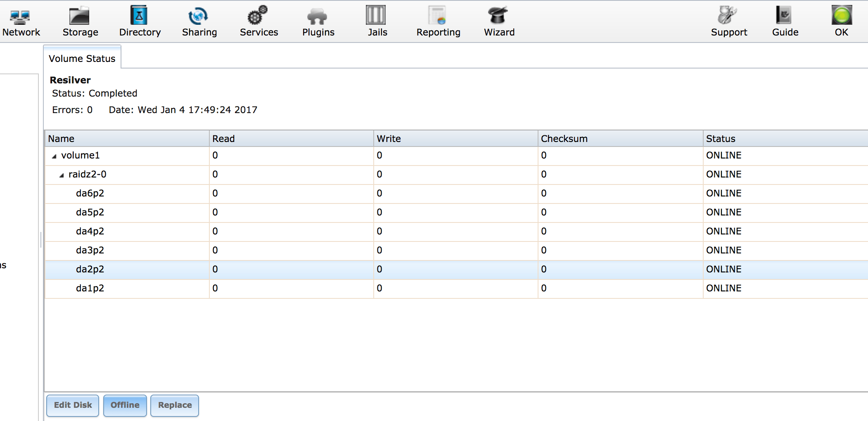Open the Support icon
Screen dimensions: 868x421
coord(728,15)
